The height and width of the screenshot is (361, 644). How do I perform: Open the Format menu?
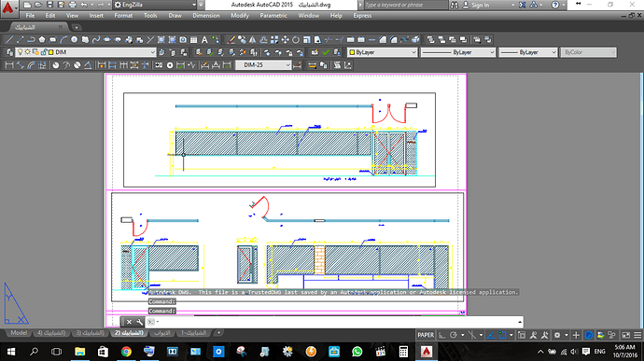click(x=123, y=16)
